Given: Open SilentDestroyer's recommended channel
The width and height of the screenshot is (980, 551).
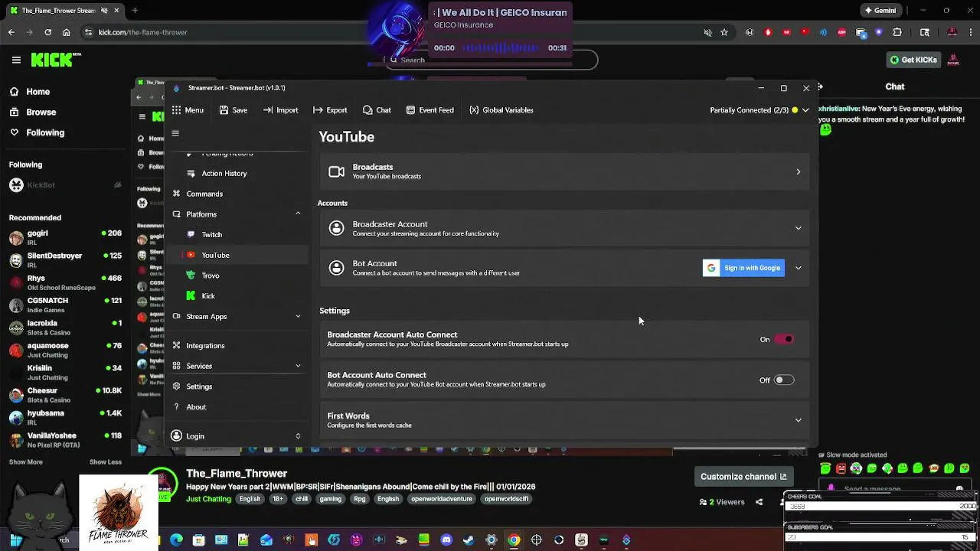Looking at the screenshot, I should pyautogui.click(x=65, y=259).
